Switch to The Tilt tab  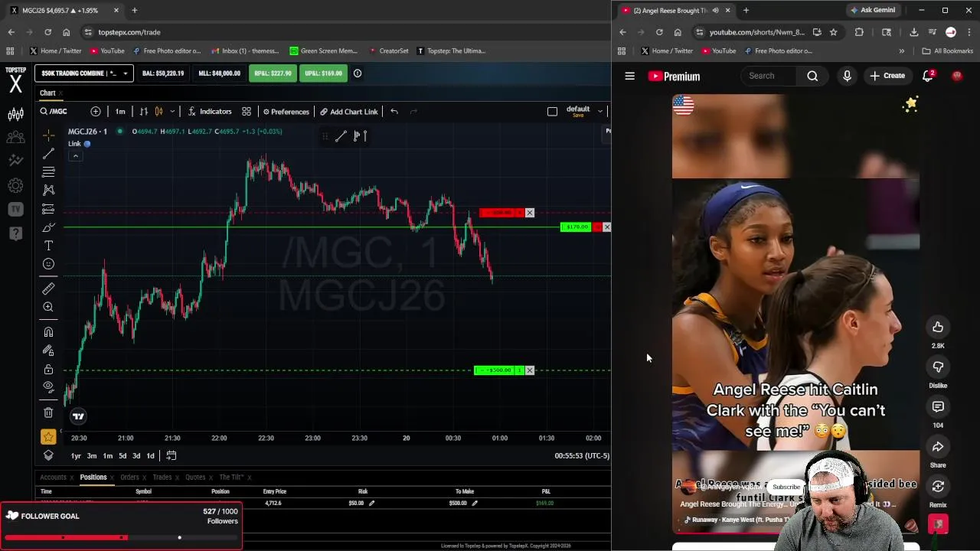click(x=231, y=478)
